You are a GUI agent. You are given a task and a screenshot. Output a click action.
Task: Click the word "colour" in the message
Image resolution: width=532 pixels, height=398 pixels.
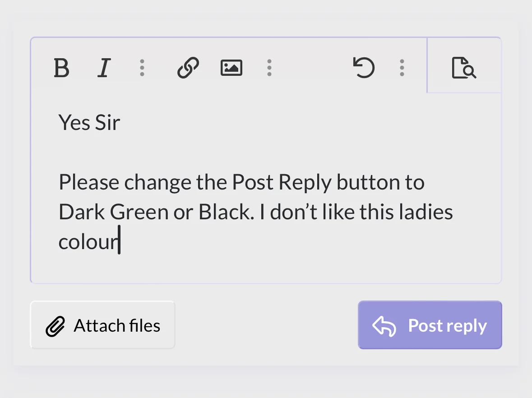tap(88, 242)
